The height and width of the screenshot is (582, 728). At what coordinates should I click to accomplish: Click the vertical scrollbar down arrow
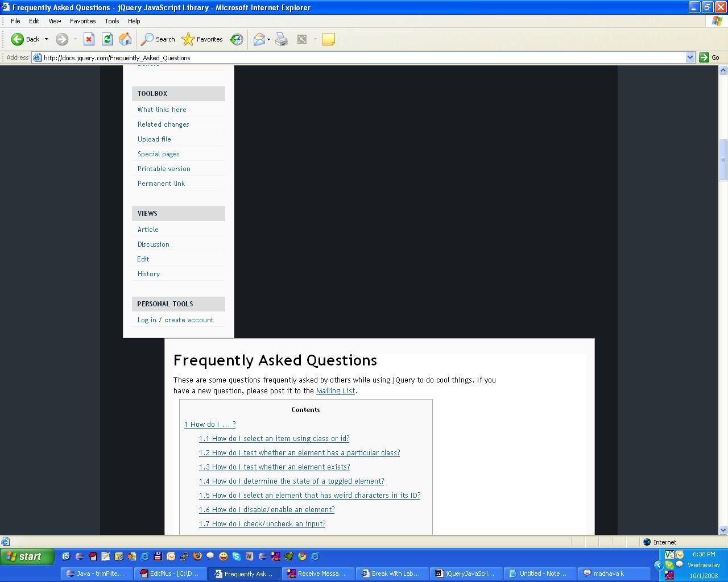point(723,530)
